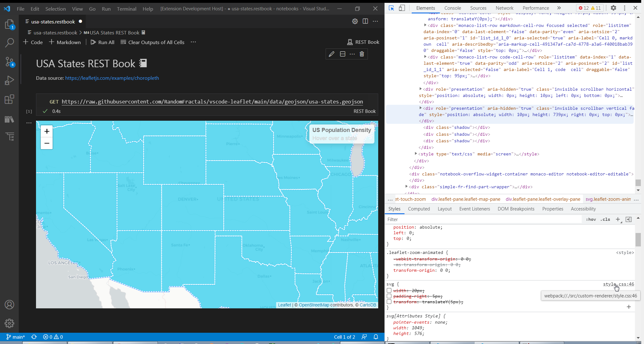Open the Extensions view icon
644x344 pixels.
tap(10, 99)
